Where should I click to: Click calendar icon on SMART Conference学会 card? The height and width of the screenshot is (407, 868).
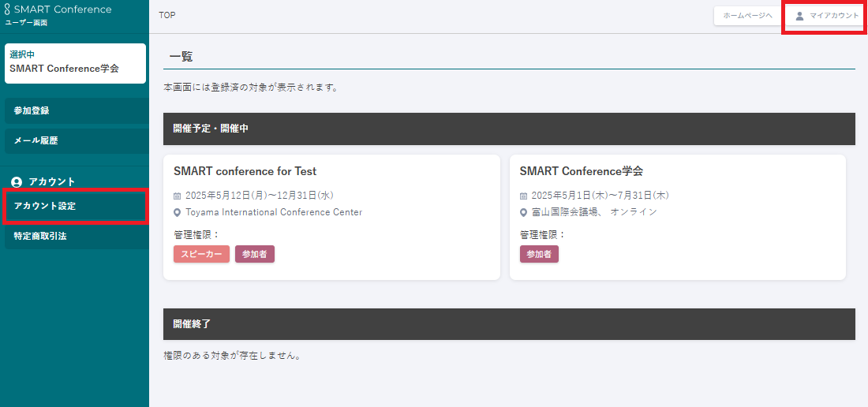[524, 196]
